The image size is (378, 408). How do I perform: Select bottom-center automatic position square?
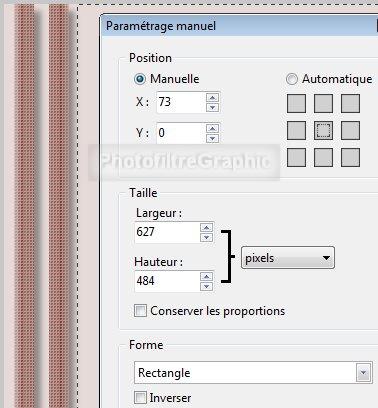pyautogui.click(x=323, y=157)
